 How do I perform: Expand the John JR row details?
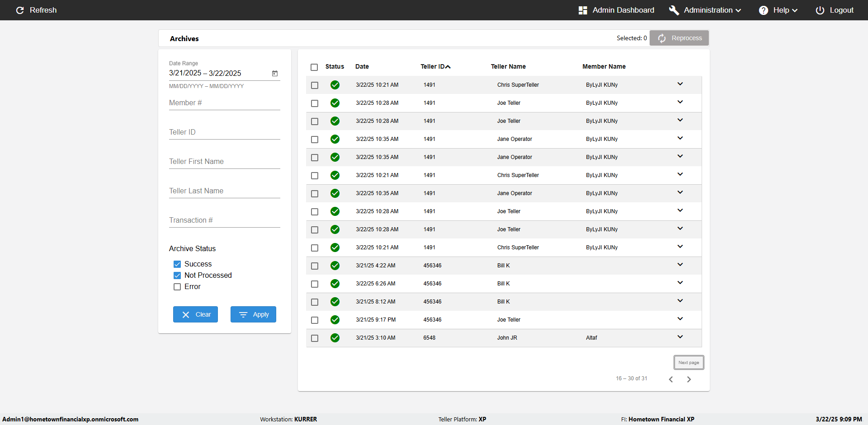pos(680,337)
